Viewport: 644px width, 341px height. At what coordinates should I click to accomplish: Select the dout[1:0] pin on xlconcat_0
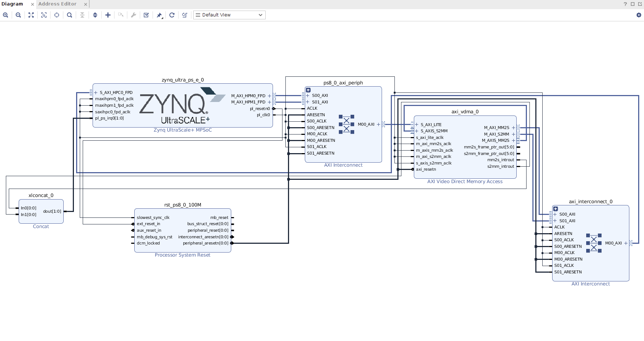point(52,211)
